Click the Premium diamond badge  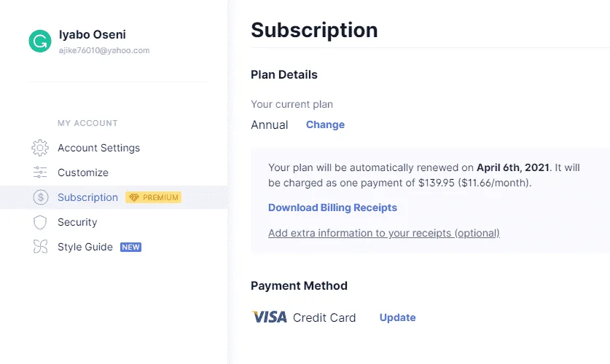pyautogui.click(x=154, y=197)
